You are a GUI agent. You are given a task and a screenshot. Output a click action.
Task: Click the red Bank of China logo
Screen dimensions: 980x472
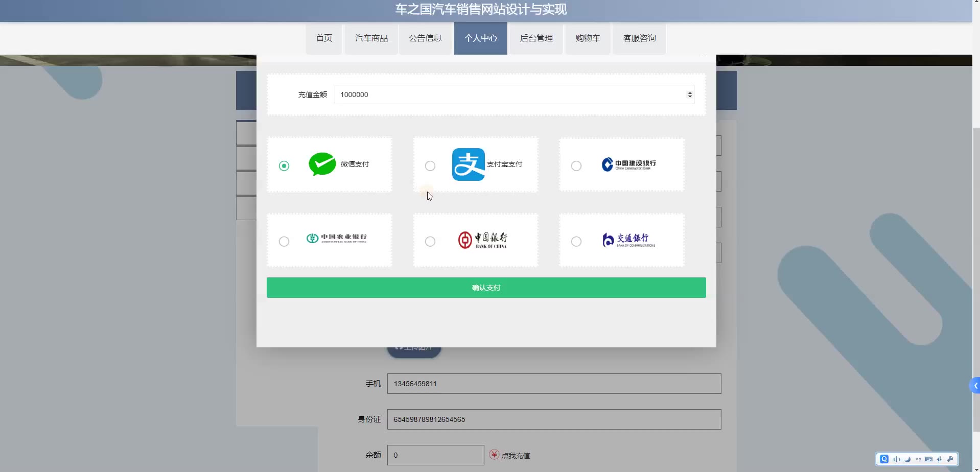coord(483,240)
